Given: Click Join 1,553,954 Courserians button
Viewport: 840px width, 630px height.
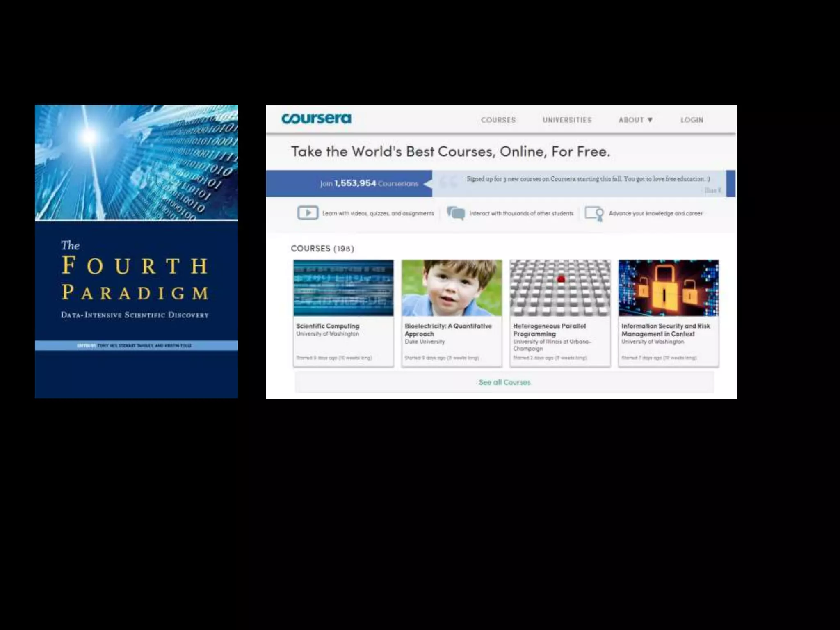Looking at the screenshot, I should 369,183.
